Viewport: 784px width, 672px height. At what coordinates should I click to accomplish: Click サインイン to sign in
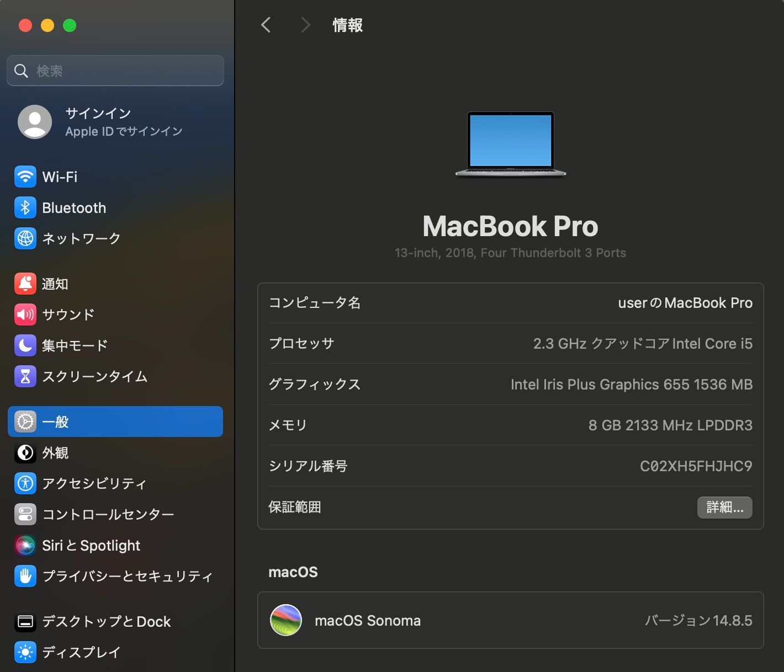pos(98,113)
